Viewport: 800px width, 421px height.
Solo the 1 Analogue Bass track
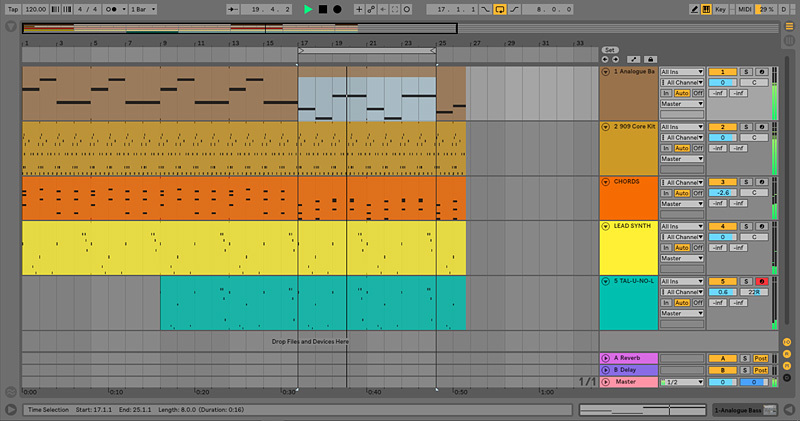(746, 72)
